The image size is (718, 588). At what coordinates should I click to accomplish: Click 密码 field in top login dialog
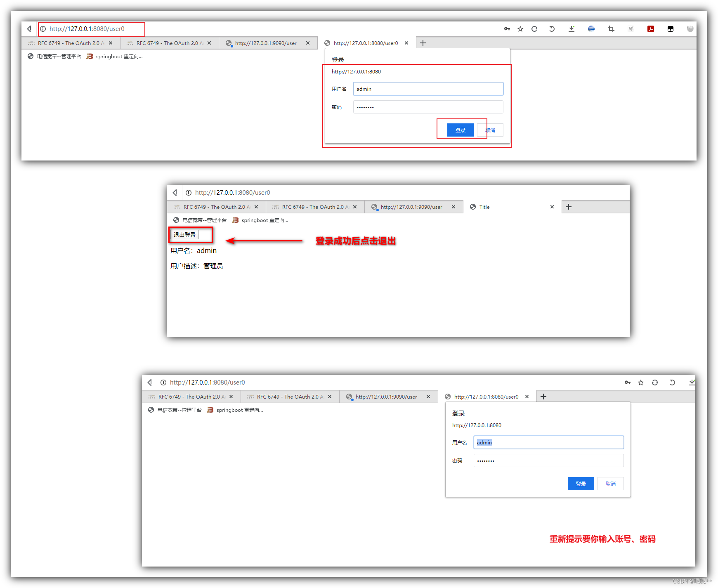428,107
